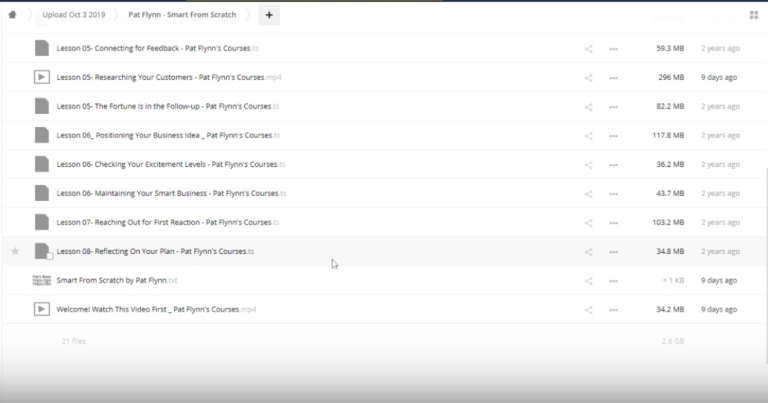Open Lesson 06- Maintaining Your Smart Business name
This screenshot has height=403, width=768.
click(171, 193)
